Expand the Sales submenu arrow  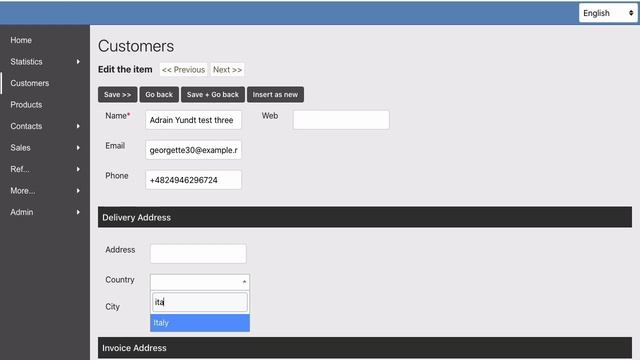coord(78,148)
